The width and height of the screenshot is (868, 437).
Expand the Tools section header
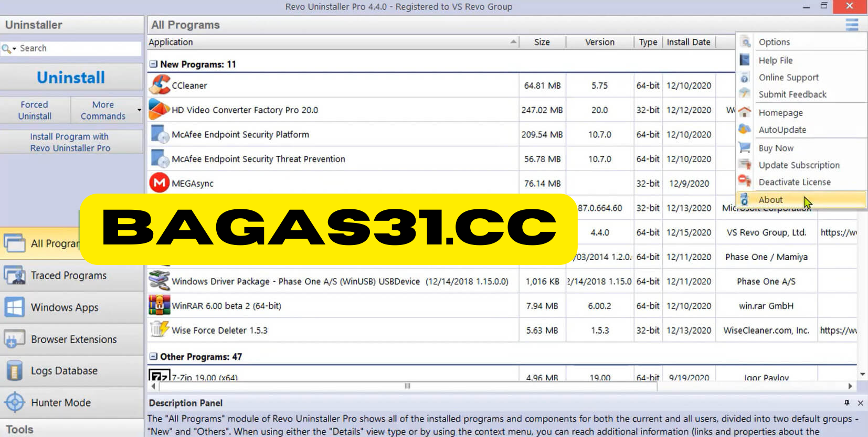(71, 429)
